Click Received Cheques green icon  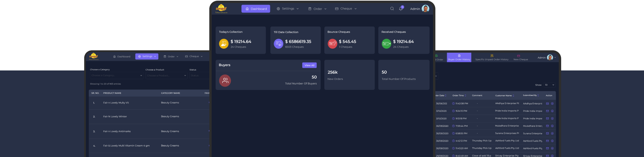coord(386,44)
